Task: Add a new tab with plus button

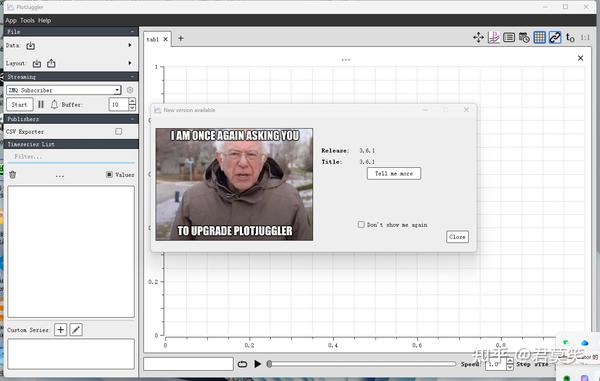Action: point(181,38)
